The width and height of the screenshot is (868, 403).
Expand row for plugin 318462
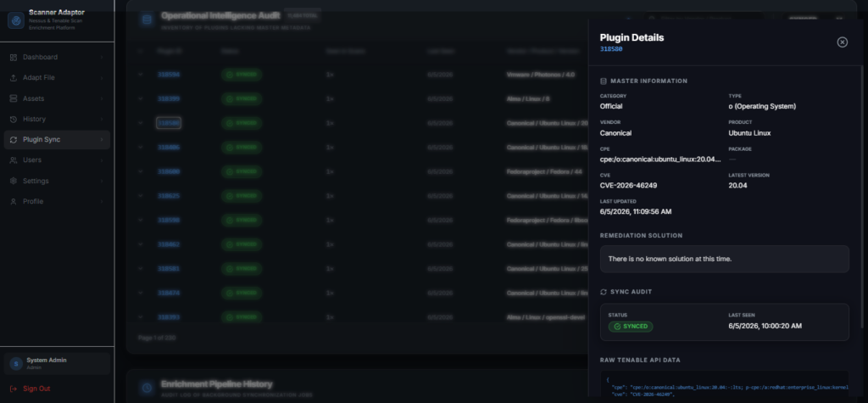[141, 244]
